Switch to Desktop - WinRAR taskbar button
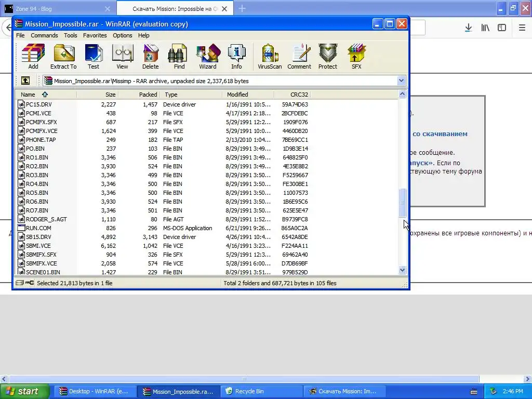The width and height of the screenshot is (532, 399). tap(95, 391)
